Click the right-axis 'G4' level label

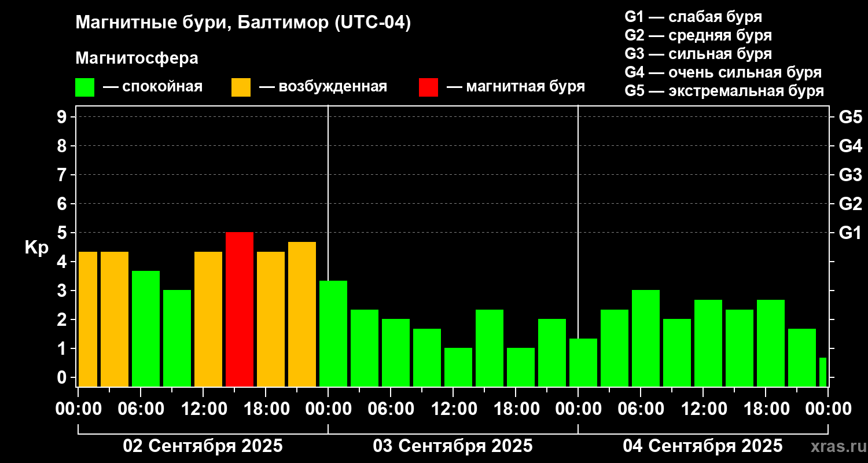click(x=850, y=146)
